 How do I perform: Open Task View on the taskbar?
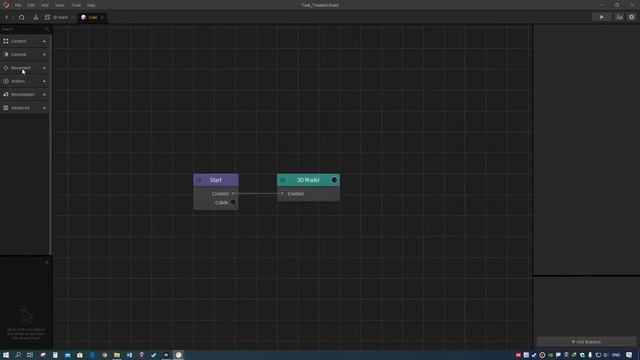click(x=30, y=355)
